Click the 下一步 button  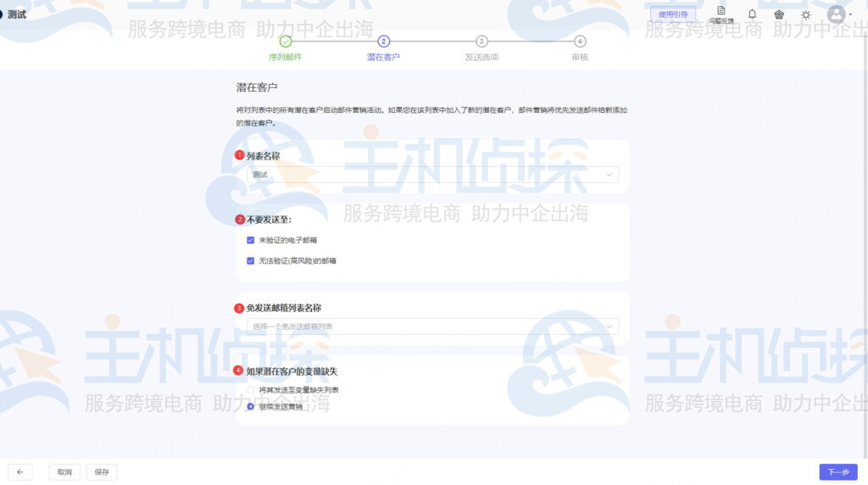pos(838,471)
